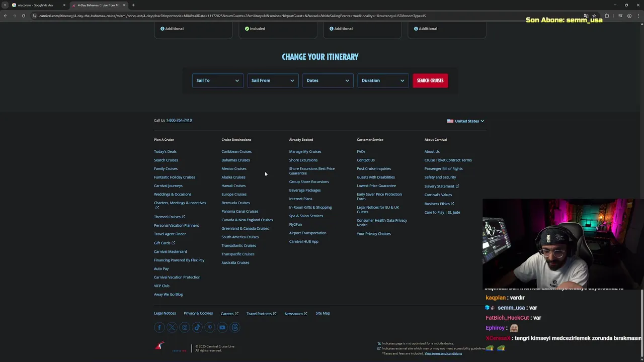
Task: Close the 4-Day Bahamas Cruise tab
Action: [x=124, y=5]
